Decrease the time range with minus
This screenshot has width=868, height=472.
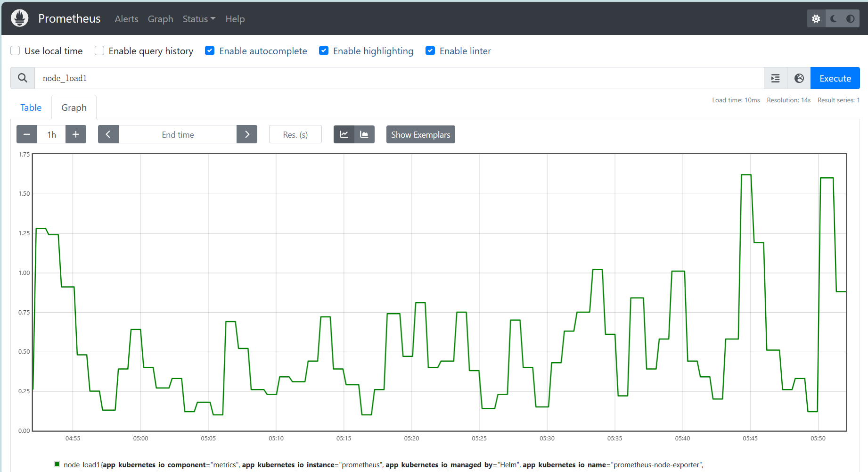(27, 134)
